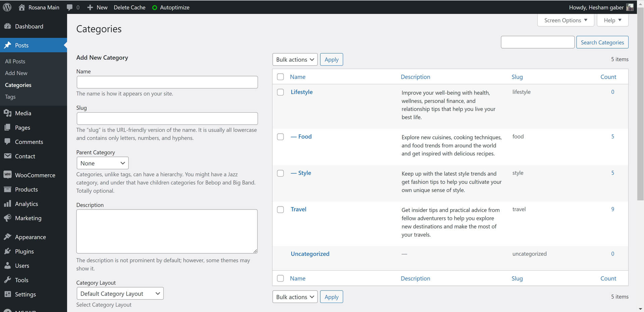Expand the top Bulk actions dropdown
644x312 pixels.
(295, 60)
